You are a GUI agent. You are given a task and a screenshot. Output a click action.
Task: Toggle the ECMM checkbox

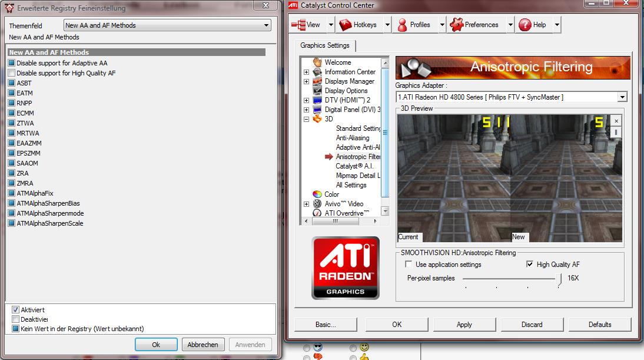(12, 113)
